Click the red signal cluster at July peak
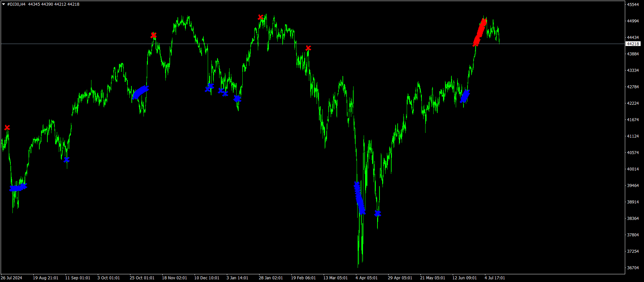 click(480, 32)
